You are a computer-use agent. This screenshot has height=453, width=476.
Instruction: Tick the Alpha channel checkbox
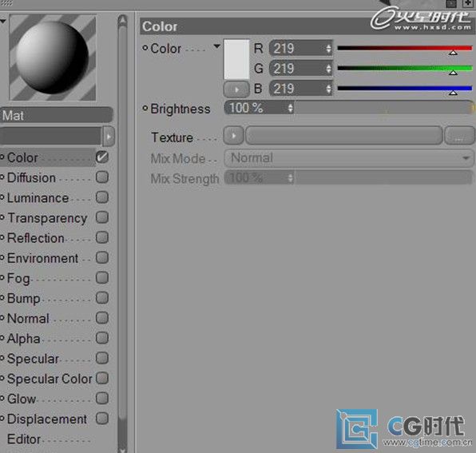(x=102, y=338)
